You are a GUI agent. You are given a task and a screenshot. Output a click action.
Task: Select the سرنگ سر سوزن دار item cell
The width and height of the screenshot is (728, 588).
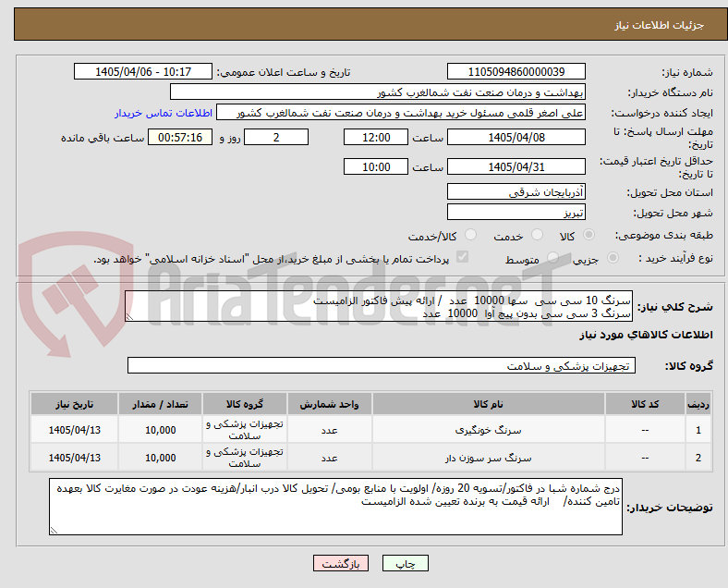coord(489,458)
